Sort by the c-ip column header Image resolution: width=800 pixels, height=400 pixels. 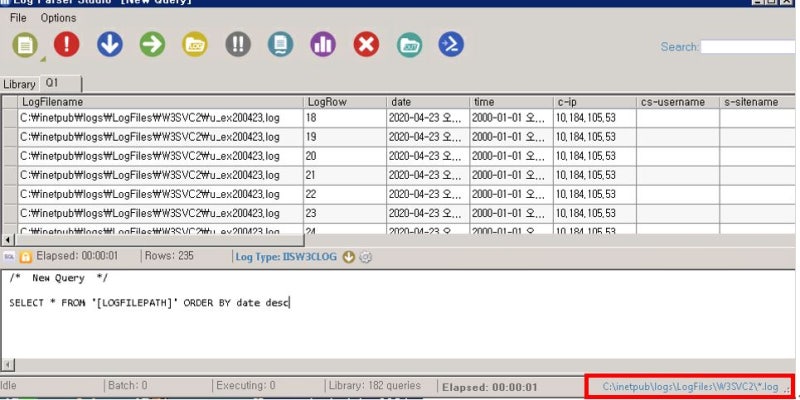click(x=595, y=102)
